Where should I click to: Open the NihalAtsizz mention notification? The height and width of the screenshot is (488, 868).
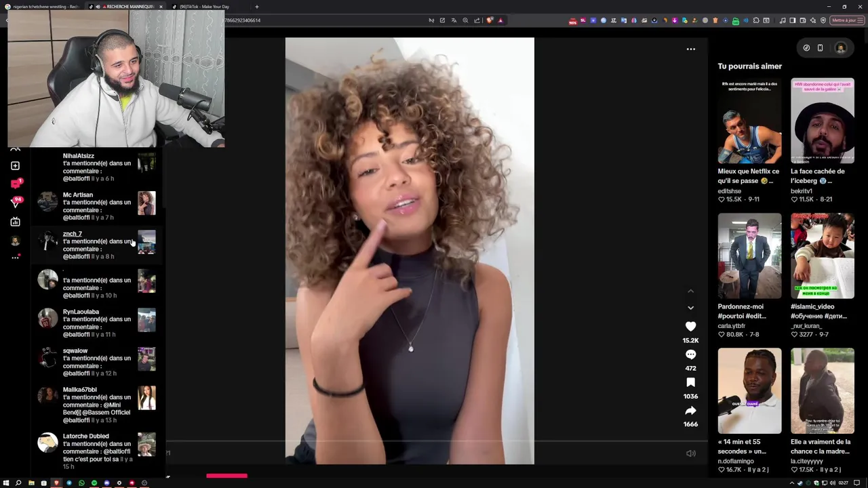click(x=97, y=167)
